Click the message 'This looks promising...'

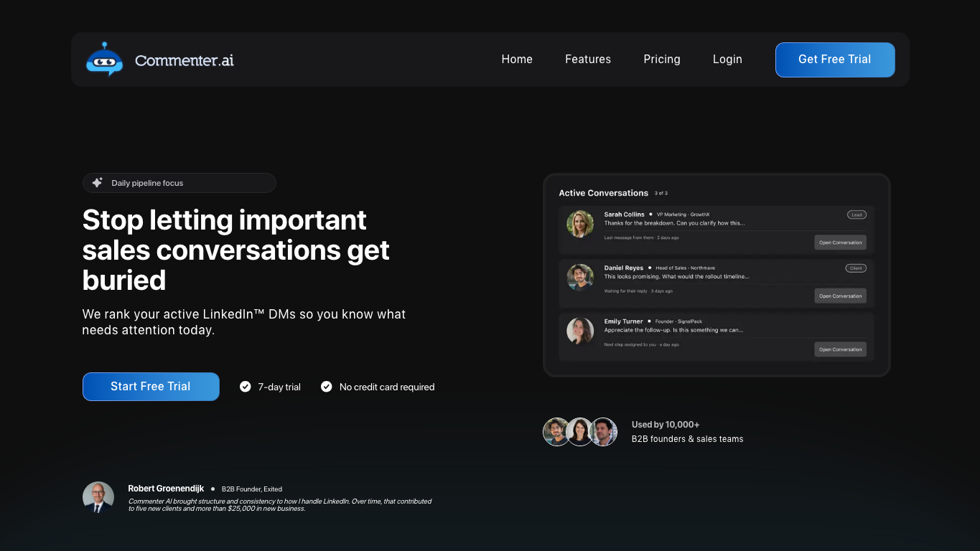(676, 276)
